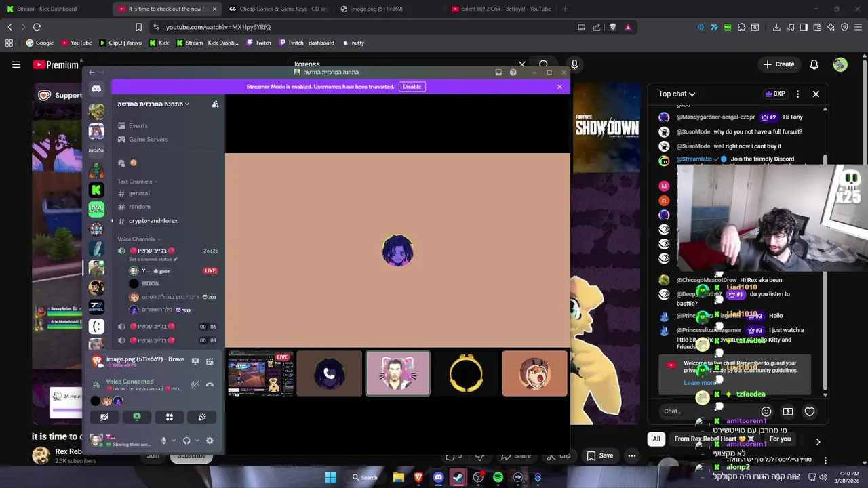This screenshot has height=488, width=868.
Task: Open the crypto-and-forex channel
Action: [153, 220]
